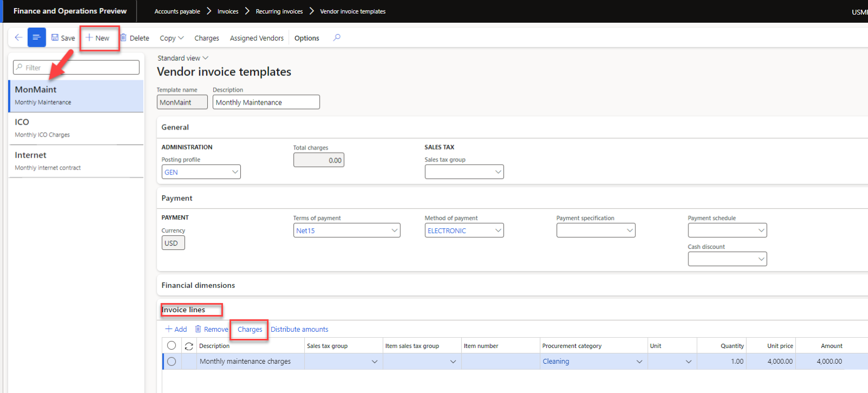Collapse the Invoice lines section
Screen dimensions: 868x393
coord(184,310)
